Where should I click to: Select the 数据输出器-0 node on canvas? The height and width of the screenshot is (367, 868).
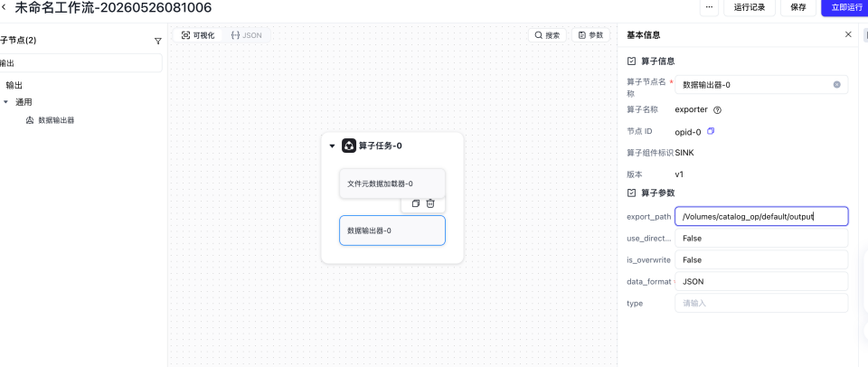click(x=392, y=231)
